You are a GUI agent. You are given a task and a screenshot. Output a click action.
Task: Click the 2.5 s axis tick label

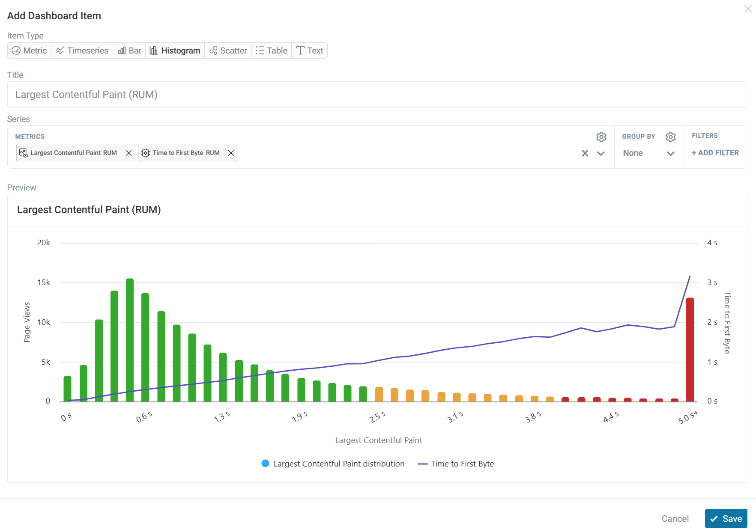pos(377,417)
